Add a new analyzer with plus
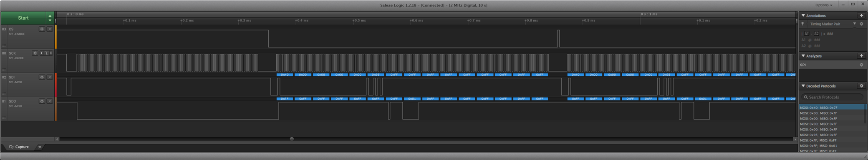868x160 pixels. click(861, 56)
